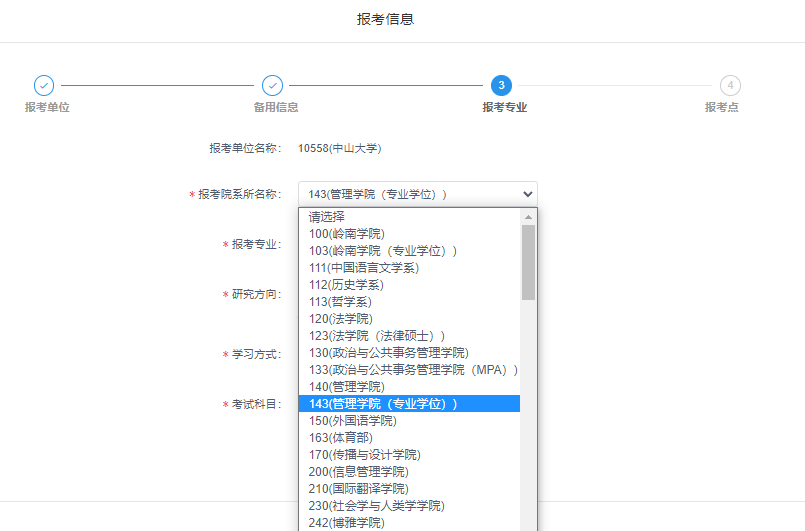Select 123(法学院（法律硕士）) option
Screen dimensions: 805x531
coord(377,335)
